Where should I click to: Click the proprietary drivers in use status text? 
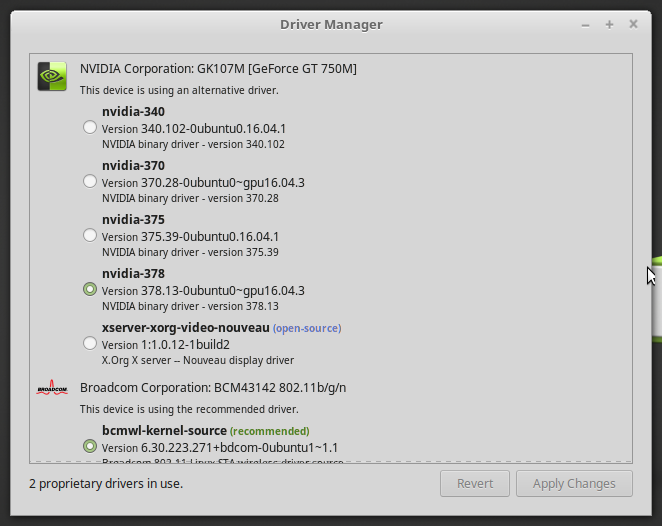click(106, 483)
